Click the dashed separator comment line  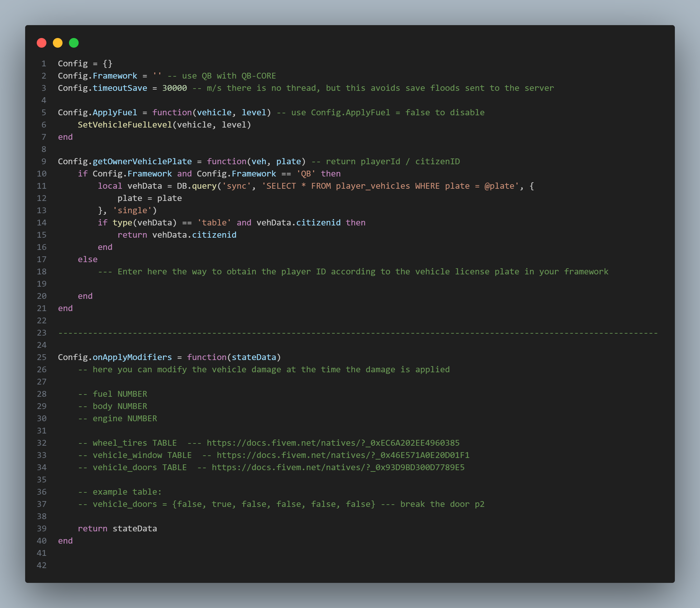357,333
